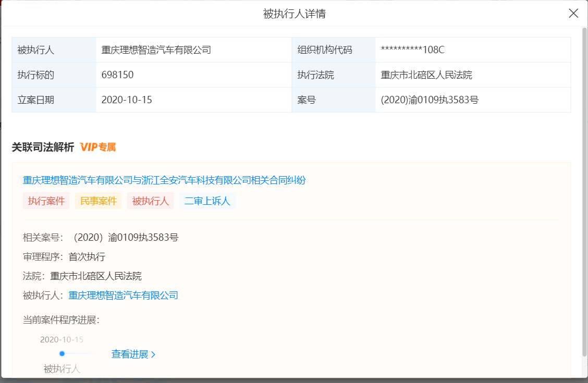Click the 相关案号 line in the card
Viewport: 588px width, 383px height.
[x=101, y=238]
